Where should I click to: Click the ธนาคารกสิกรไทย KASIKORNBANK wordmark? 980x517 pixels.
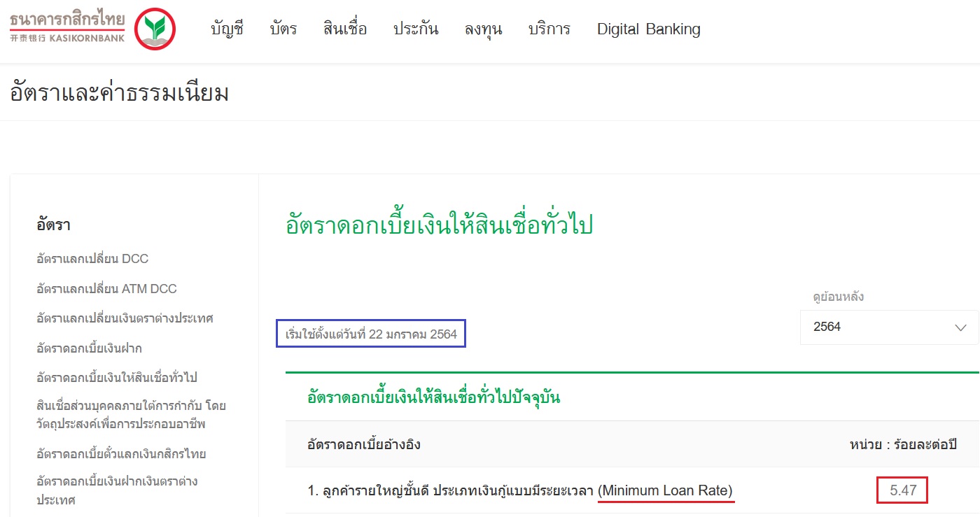pyautogui.click(x=67, y=27)
